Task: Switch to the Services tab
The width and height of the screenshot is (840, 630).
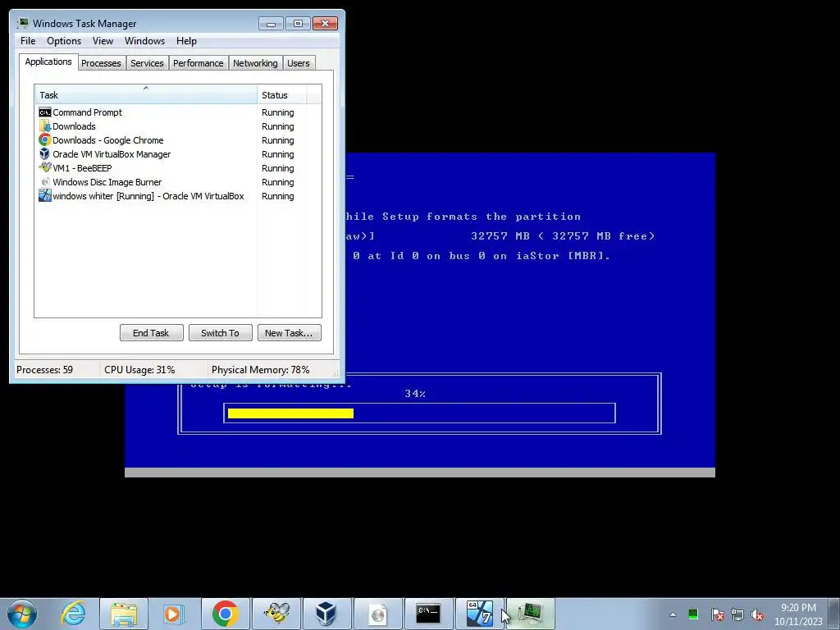Action: click(x=148, y=63)
